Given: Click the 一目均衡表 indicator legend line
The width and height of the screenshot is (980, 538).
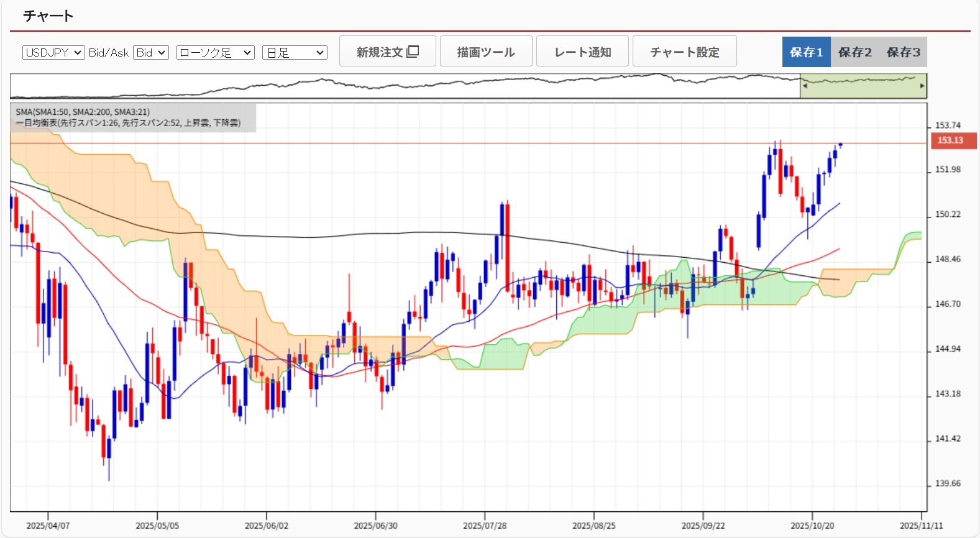Looking at the screenshot, I should pos(128,123).
